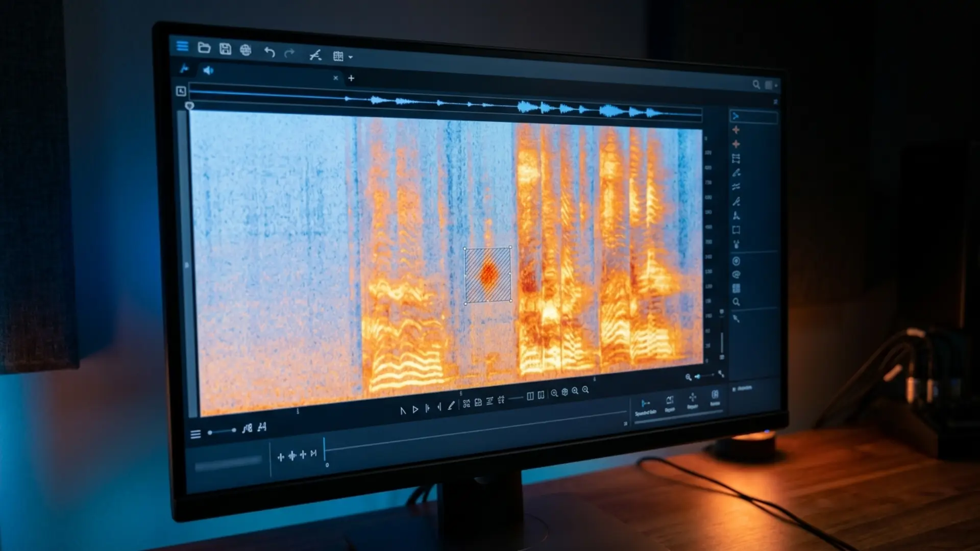Open the hamburger main menu at top-left
Image resolution: width=980 pixels, height=551 pixels.
click(x=182, y=46)
